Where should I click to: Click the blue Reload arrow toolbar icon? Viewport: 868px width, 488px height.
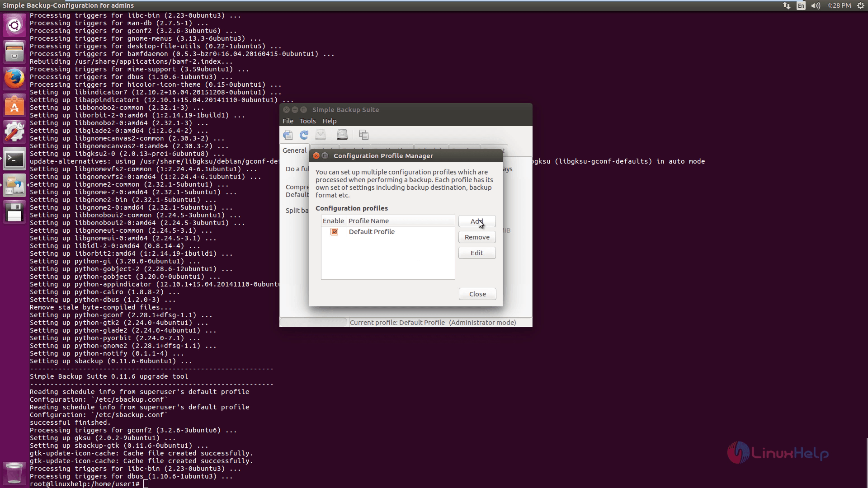click(x=304, y=135)
